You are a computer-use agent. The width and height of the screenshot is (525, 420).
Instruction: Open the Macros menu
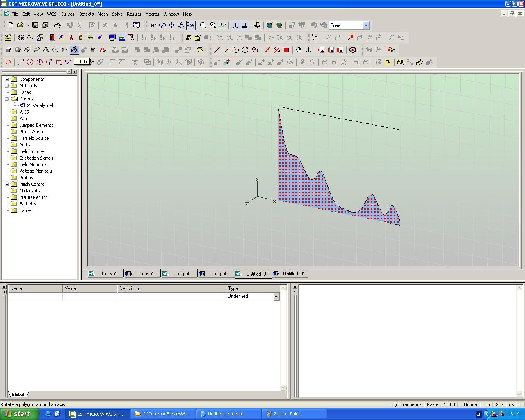[152, 14]
